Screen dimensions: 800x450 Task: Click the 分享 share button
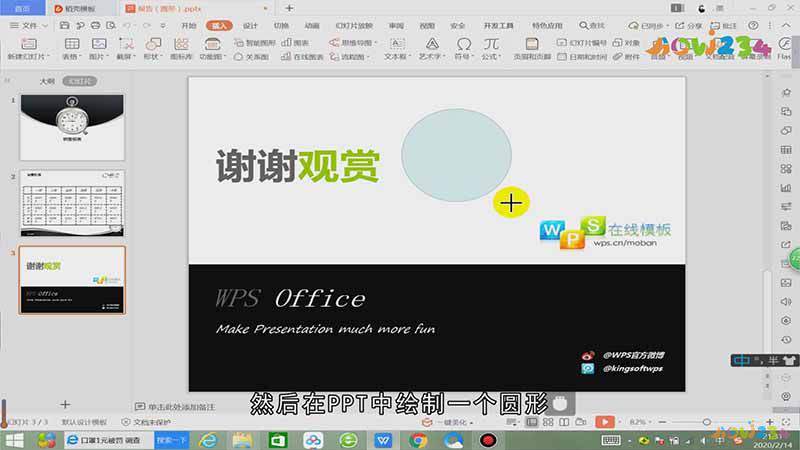tap(688, 25)
